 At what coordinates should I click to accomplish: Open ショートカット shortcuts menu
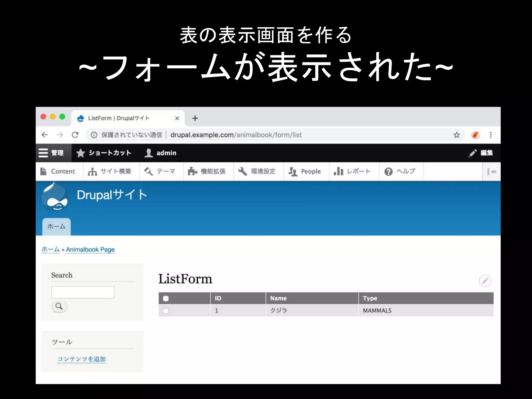[104, 153]
